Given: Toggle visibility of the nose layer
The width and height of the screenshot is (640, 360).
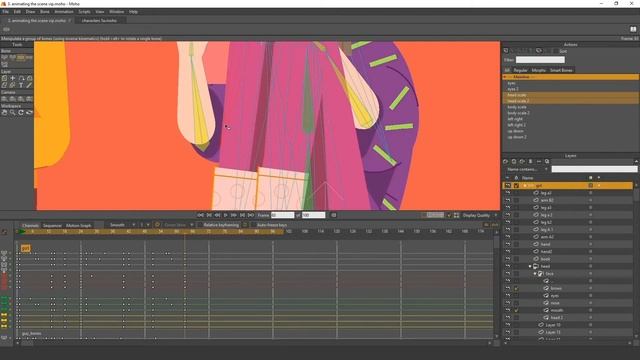Looking at the screenshot, I should click(x=508, y=303).
